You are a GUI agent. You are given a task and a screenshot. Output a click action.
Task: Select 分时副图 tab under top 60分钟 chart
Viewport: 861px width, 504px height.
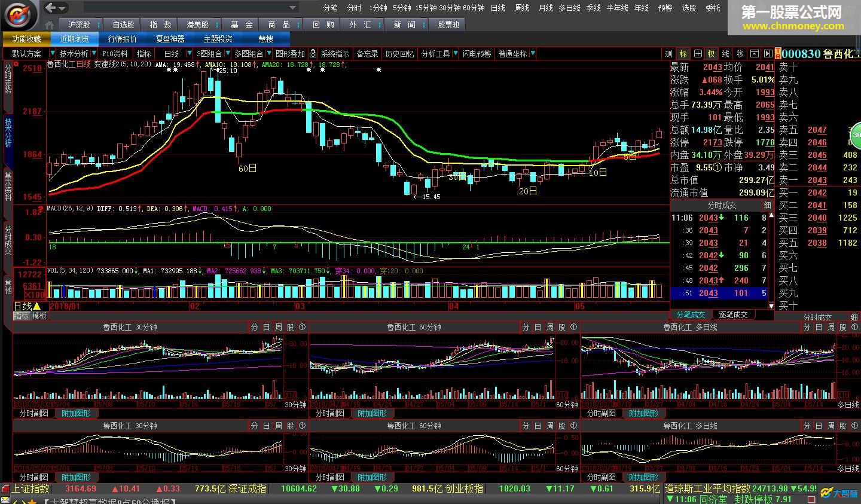[x=330, y=413]
